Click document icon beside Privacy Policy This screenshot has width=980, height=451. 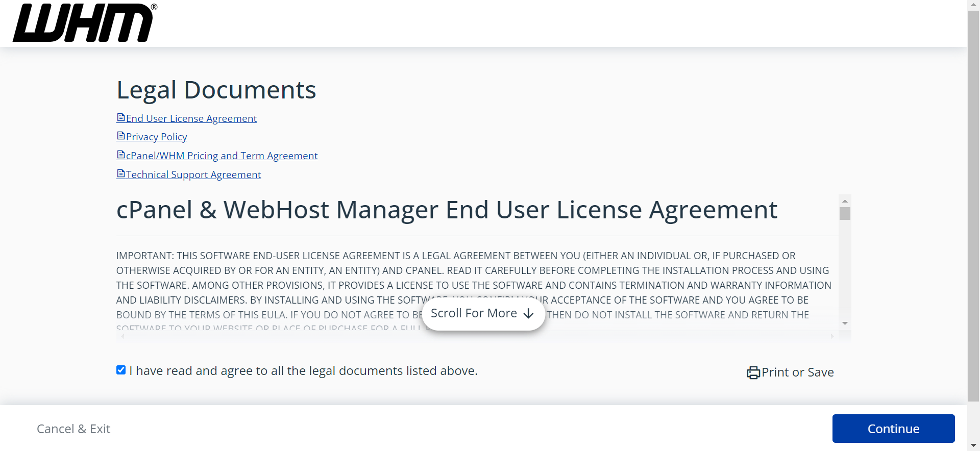[x=121, y=136]
